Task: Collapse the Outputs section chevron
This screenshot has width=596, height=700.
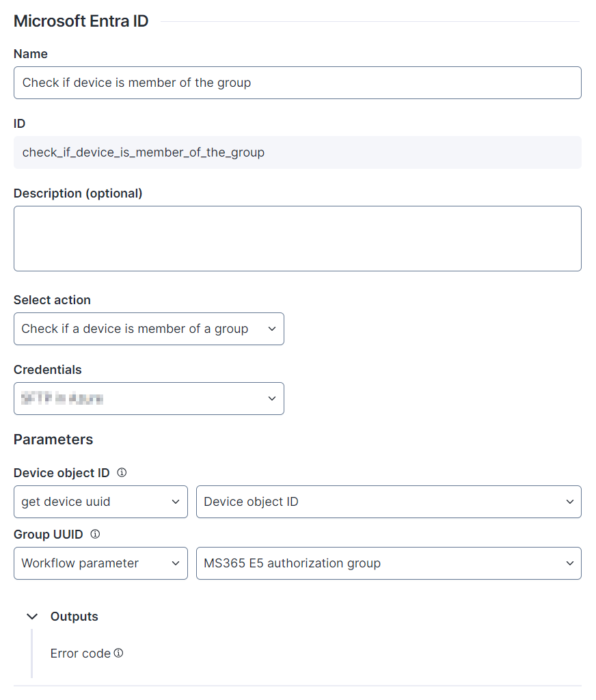Action: click(31, 617)
